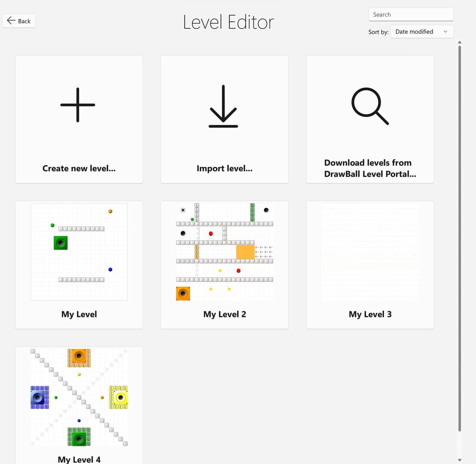Screen dimensions: 476x464
Task: Open My Level 3 thumbnail preview
Action: [370, 252]
